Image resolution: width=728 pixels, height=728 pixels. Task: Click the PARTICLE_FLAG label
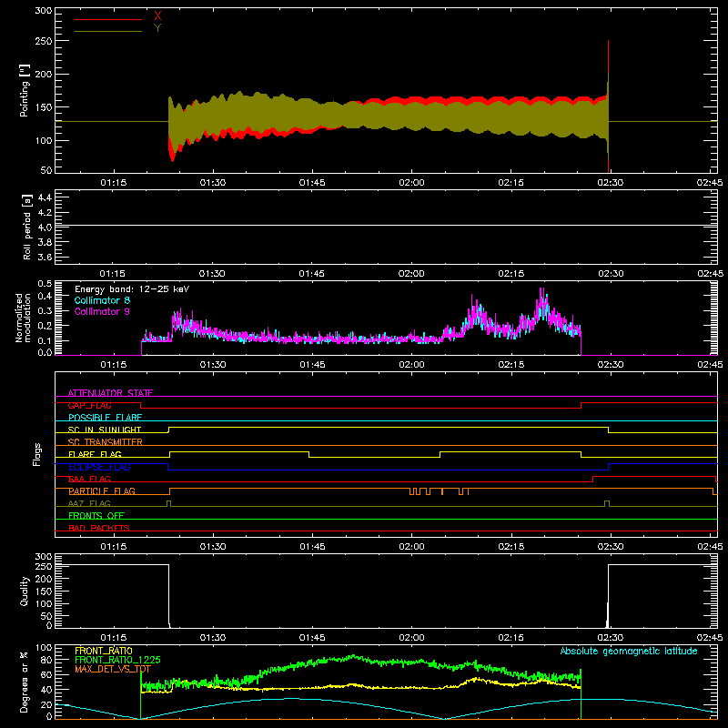pyautogui.click(x=102, y=491)
